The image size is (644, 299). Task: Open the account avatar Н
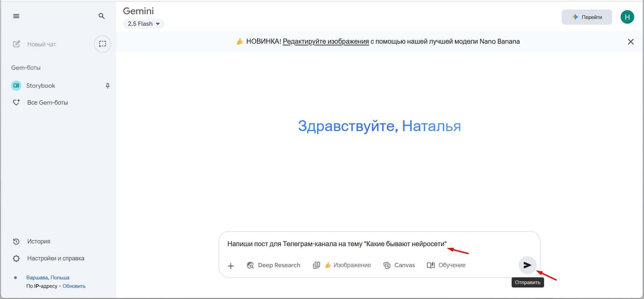pyautogui.click(x=627, y=17)
